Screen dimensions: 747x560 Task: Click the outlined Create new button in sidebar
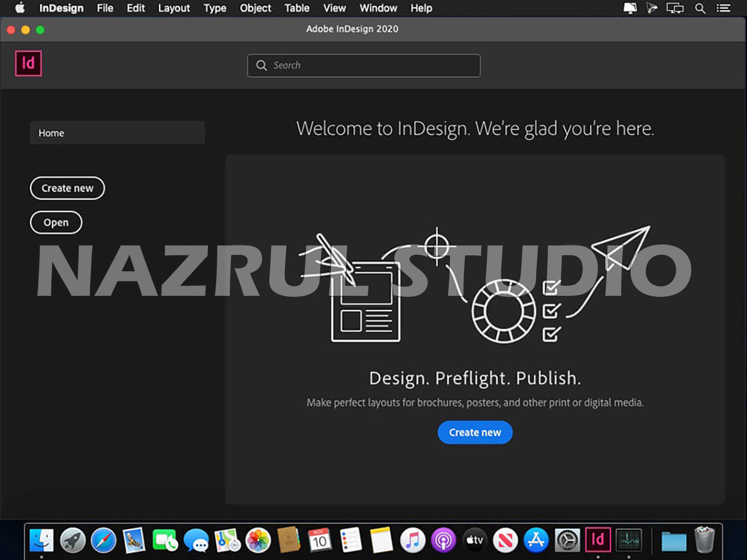67,188
